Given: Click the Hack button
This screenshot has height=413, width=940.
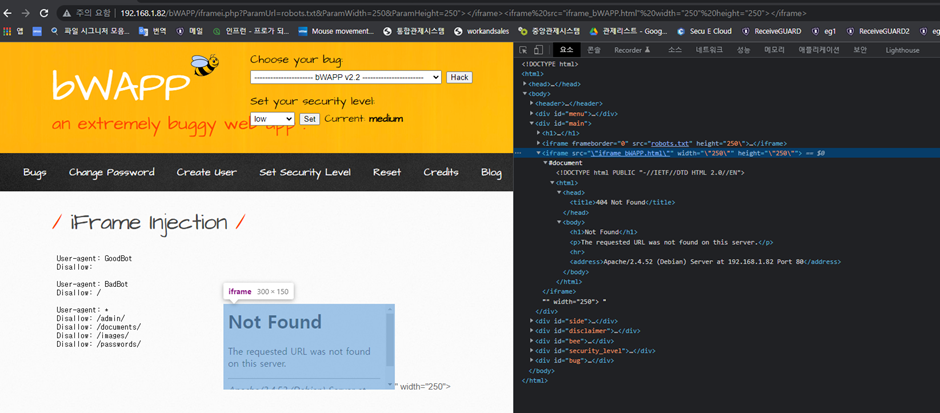Looking at the screenshot, I should pyautogui.click(x=459, y=77).
